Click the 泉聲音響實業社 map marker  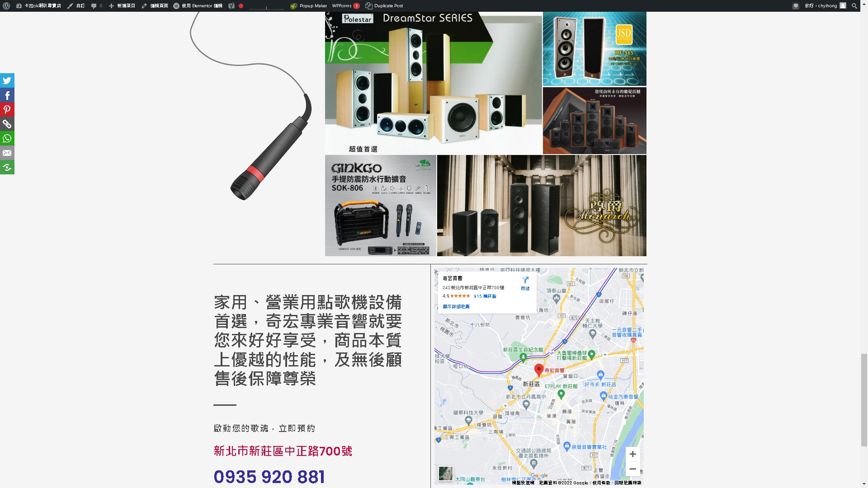(x=567, y=446)
